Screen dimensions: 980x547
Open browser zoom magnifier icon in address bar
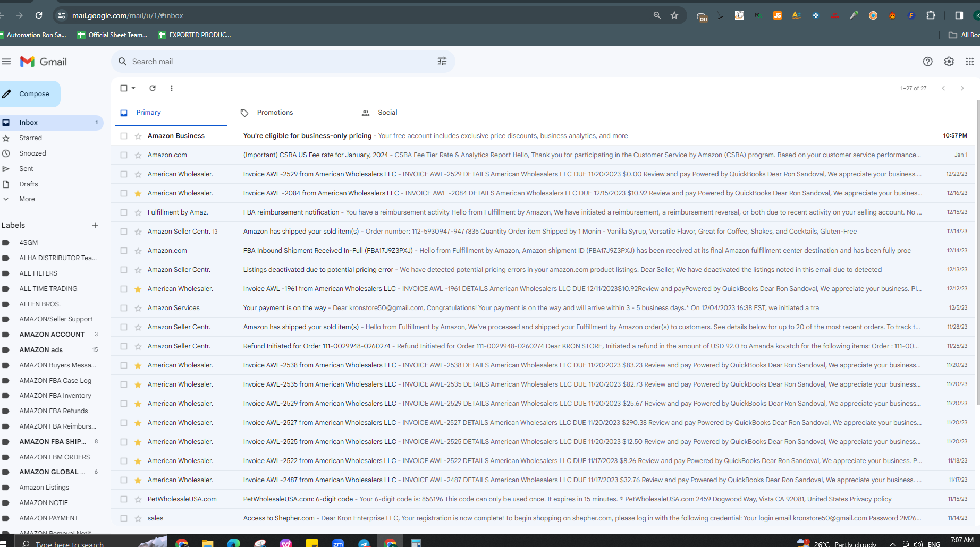click(x=657, y=15)
